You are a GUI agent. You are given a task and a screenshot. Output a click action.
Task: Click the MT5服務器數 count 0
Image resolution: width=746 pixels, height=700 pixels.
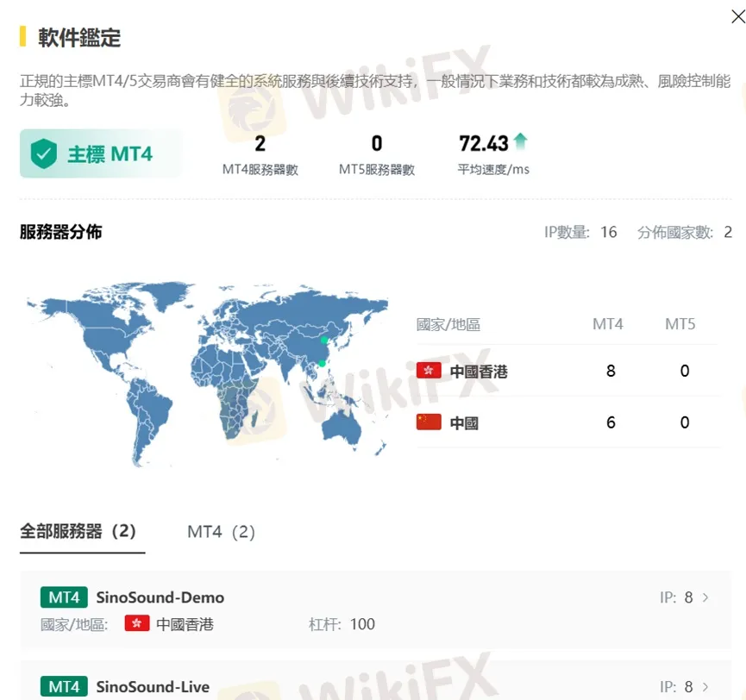click(377, 144)
